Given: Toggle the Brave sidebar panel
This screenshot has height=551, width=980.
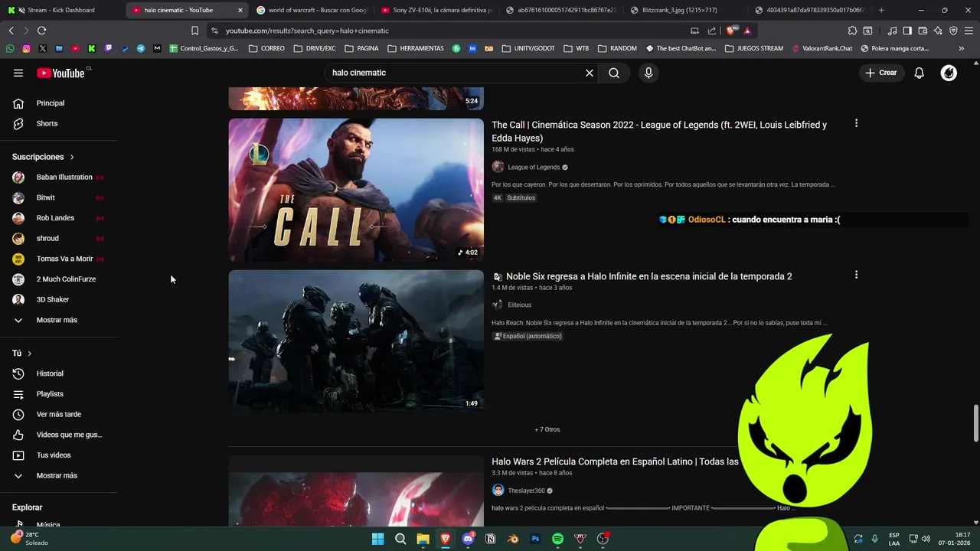Looking at the screenshot, I should [907, 31].
